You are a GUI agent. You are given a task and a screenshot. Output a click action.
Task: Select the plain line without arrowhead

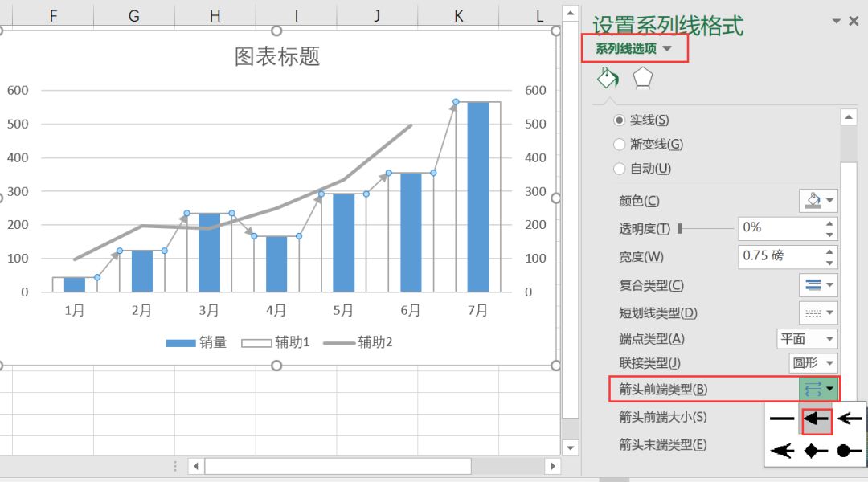781,417
